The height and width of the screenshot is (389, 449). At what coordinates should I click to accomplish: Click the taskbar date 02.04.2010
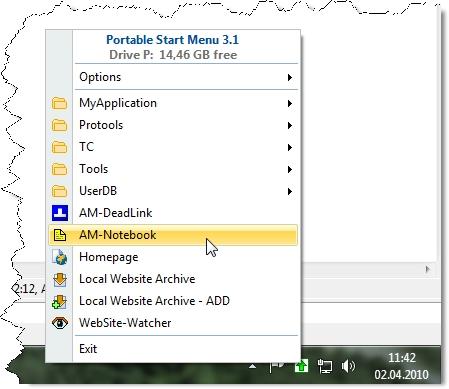coord(401,375)
